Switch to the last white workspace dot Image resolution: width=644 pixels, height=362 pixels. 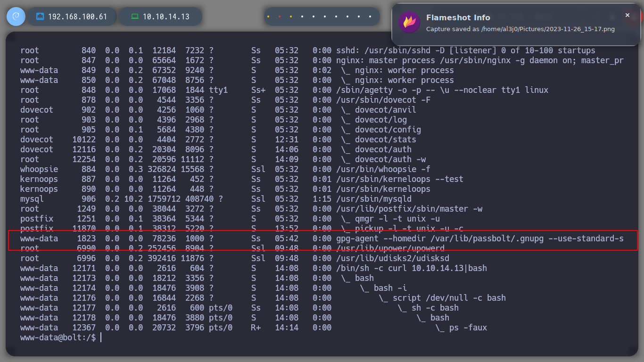(x=370, y=16)
